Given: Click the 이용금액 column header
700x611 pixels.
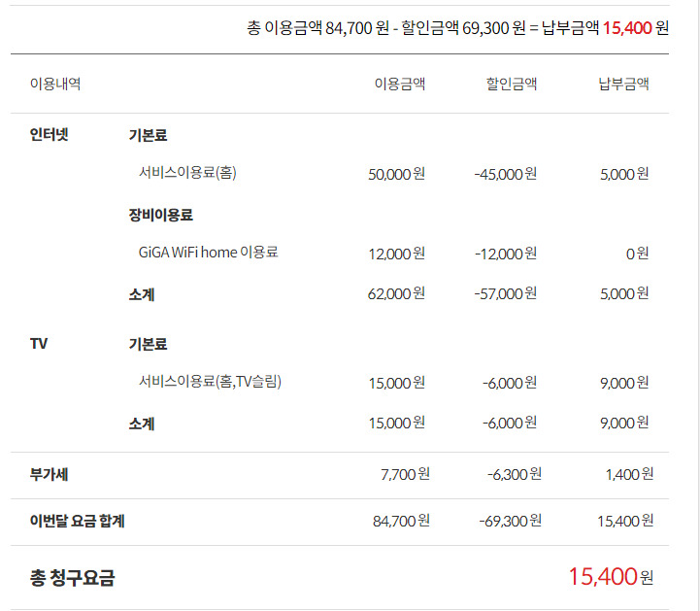Looking at the screenshot, I should (399, 84).
